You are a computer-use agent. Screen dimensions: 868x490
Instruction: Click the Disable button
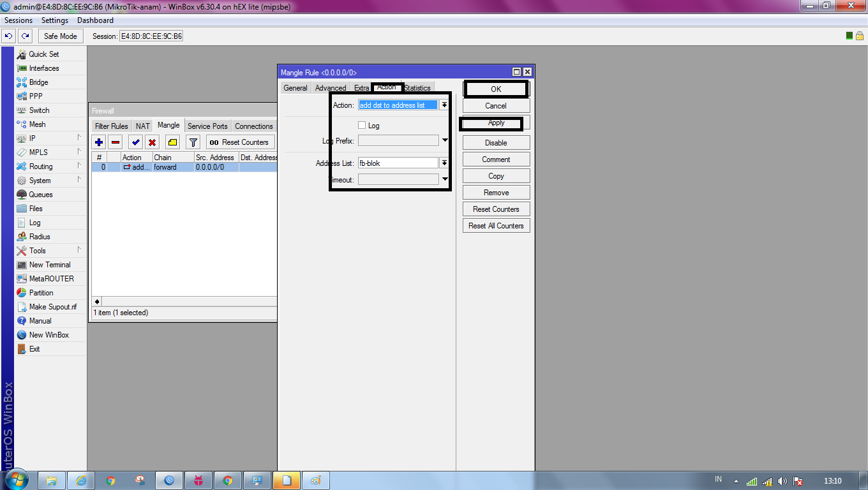click(x=496, y=143)
